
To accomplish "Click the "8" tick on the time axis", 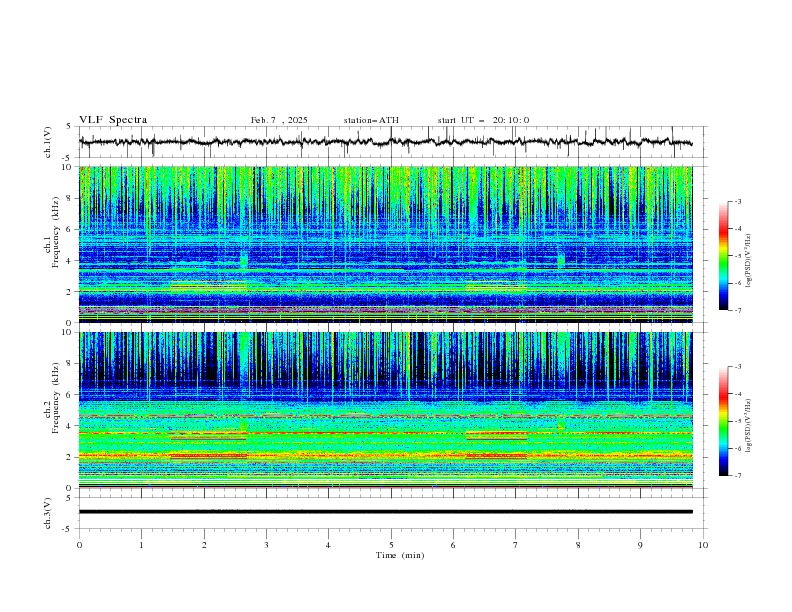I will point(578,545).
